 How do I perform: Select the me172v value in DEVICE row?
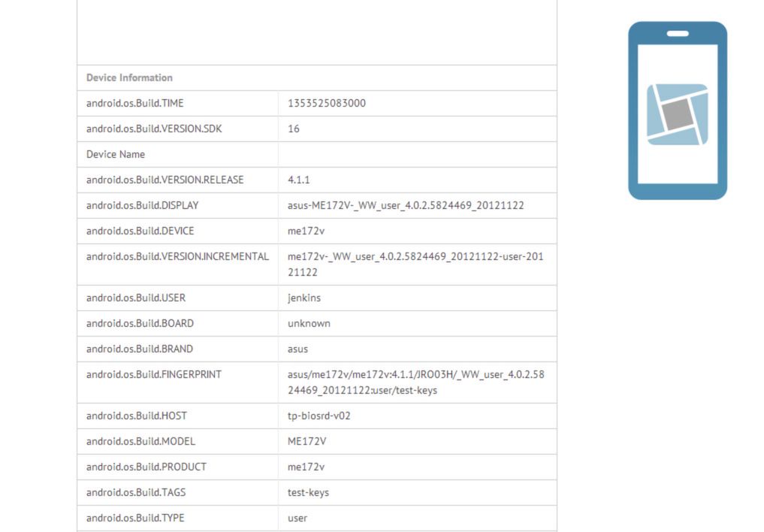coord(306,231)
